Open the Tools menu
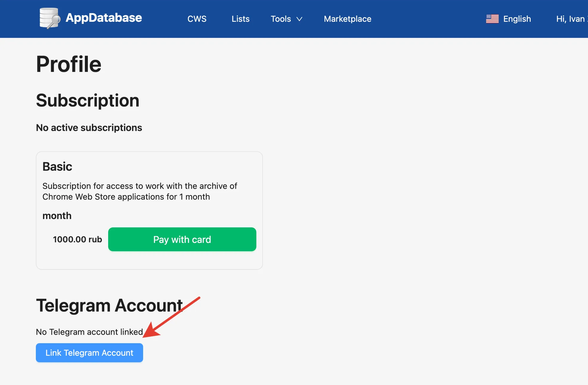 281,19
